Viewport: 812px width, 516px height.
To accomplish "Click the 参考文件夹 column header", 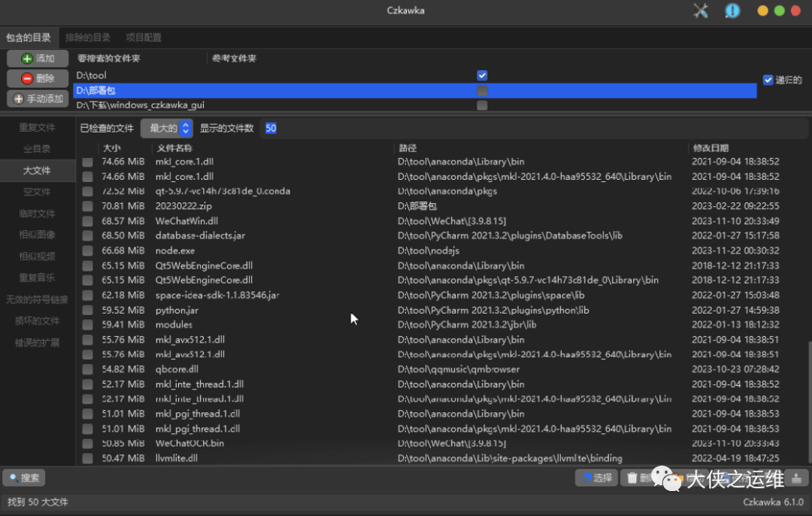I will click(x=234, y=59).
